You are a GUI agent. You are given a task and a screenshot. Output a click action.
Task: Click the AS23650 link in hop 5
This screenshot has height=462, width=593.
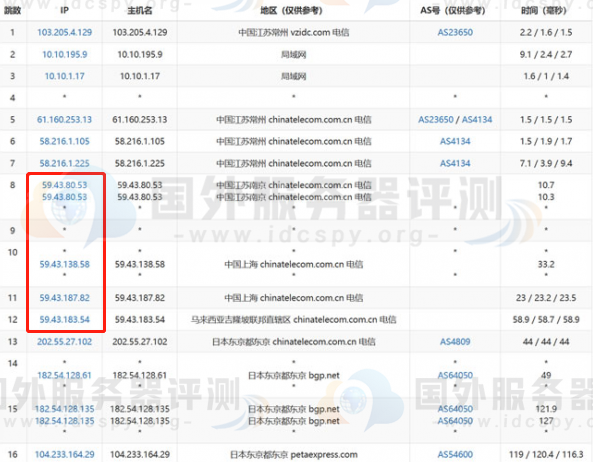(x=436, y=120)
